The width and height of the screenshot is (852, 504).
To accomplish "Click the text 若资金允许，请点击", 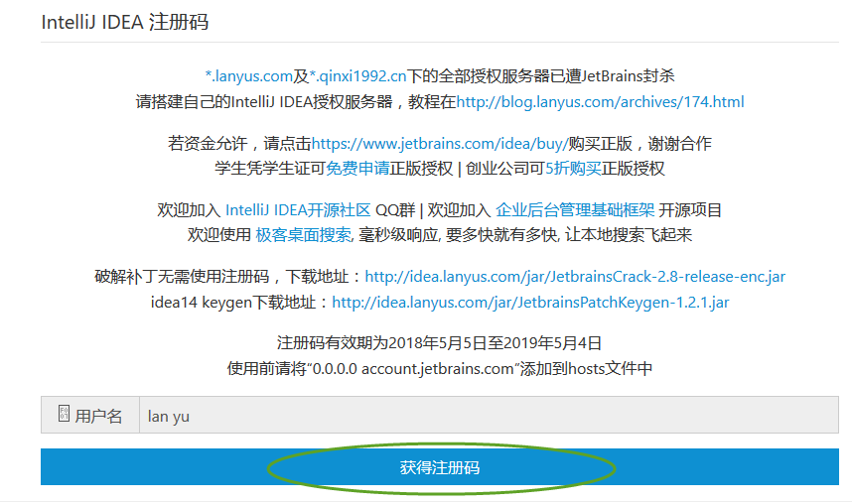I will (x=239, y=144).
